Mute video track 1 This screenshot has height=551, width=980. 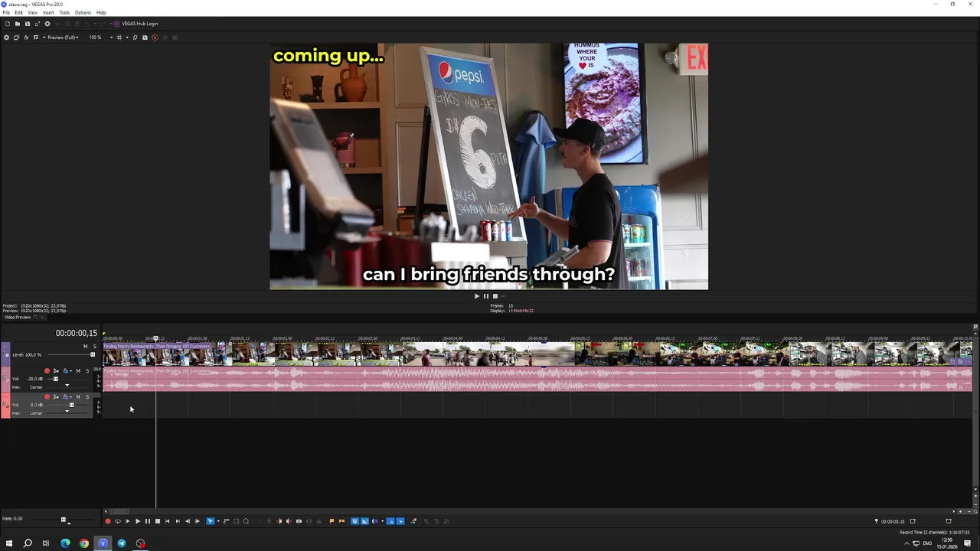point(85,347)
